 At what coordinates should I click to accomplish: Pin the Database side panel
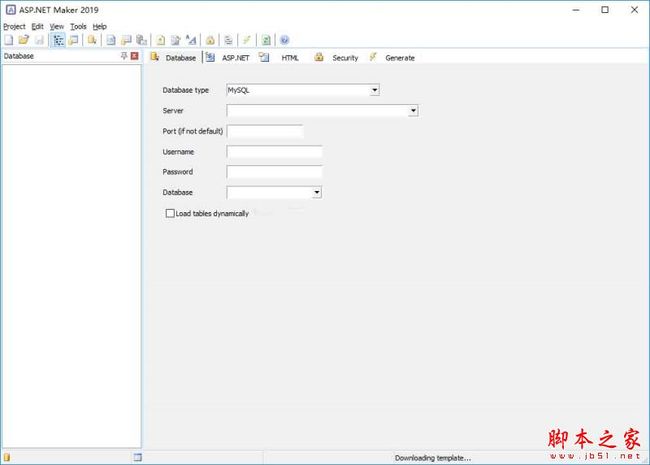point(124,56)
